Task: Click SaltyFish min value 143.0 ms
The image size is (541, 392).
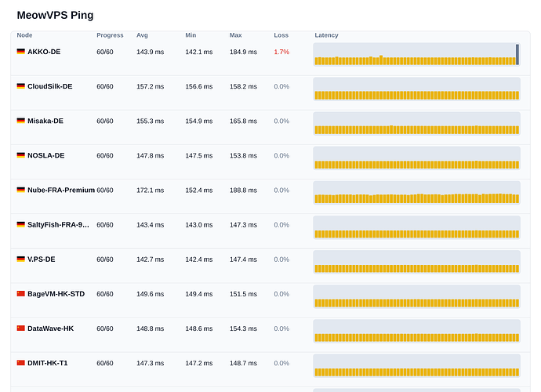Action: (199, 225)
